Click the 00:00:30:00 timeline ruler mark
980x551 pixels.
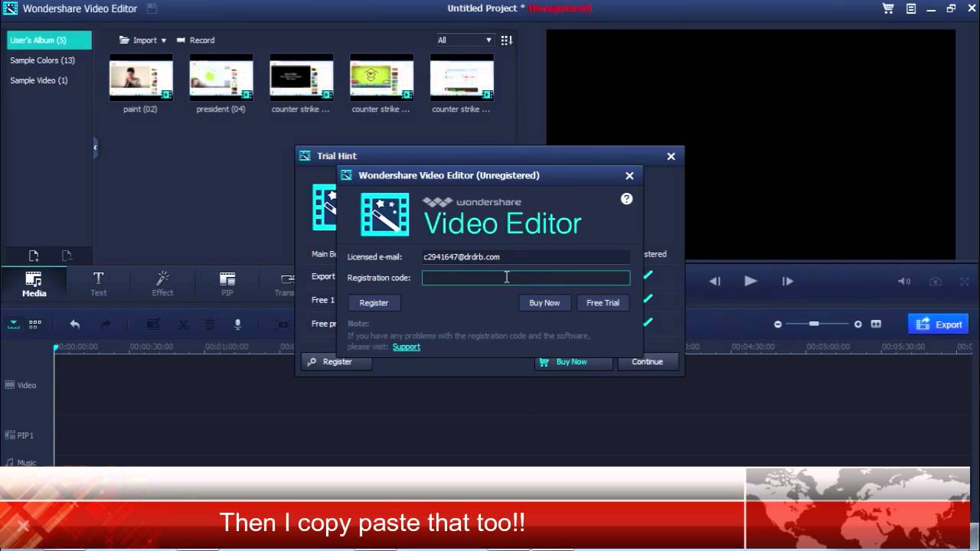click(x=151, y=347)
